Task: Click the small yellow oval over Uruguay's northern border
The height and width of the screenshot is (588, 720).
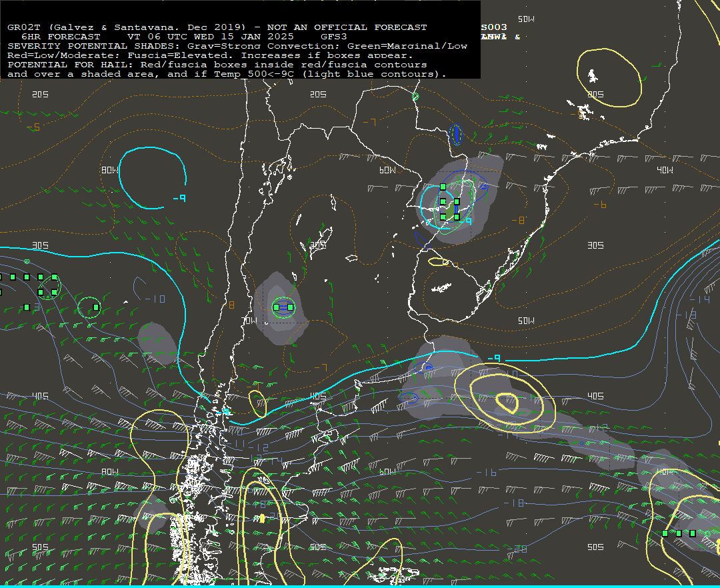Action: tap(439, 262)
